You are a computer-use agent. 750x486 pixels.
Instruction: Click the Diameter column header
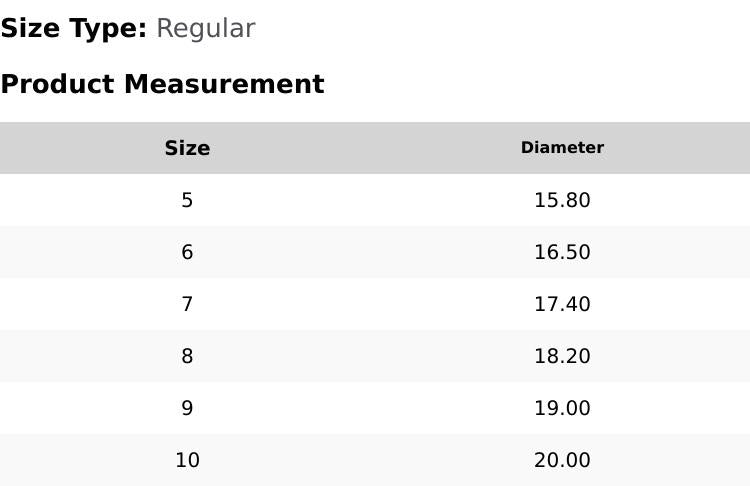click(x=562, y=148)
